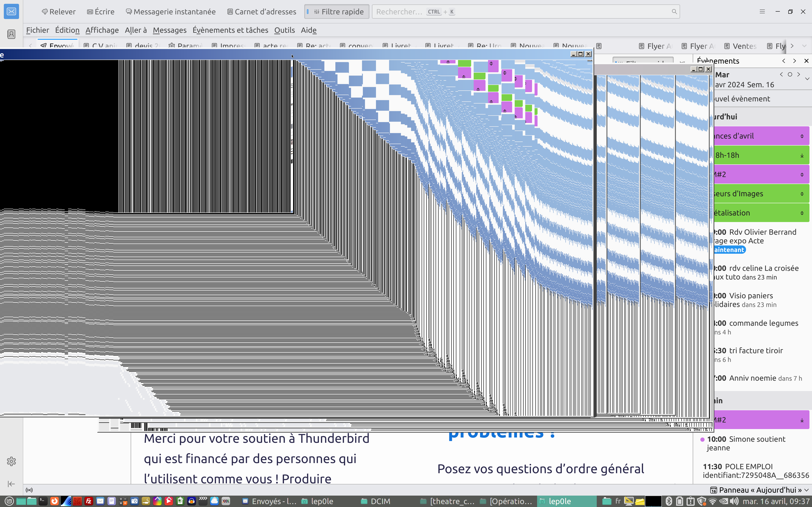Click Écrire to compose a message
Screen dimensions: 812x507
[101, 12]
